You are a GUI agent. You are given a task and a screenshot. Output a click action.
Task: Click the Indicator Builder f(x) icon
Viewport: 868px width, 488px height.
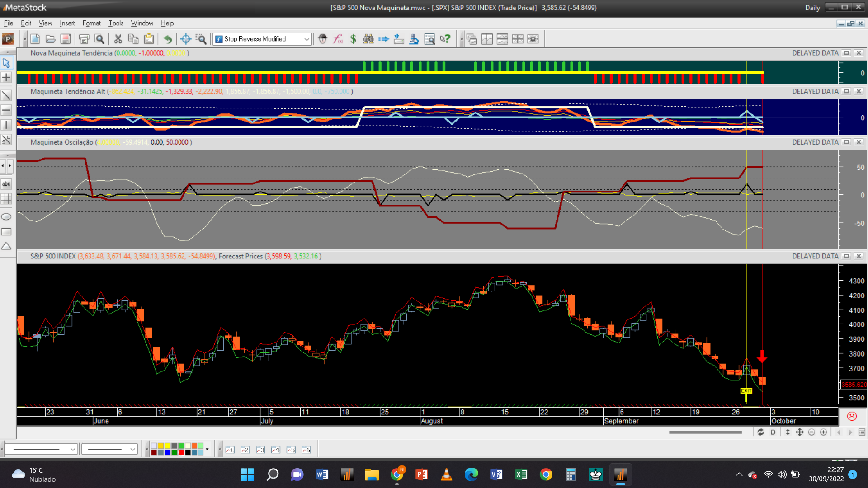338,39
